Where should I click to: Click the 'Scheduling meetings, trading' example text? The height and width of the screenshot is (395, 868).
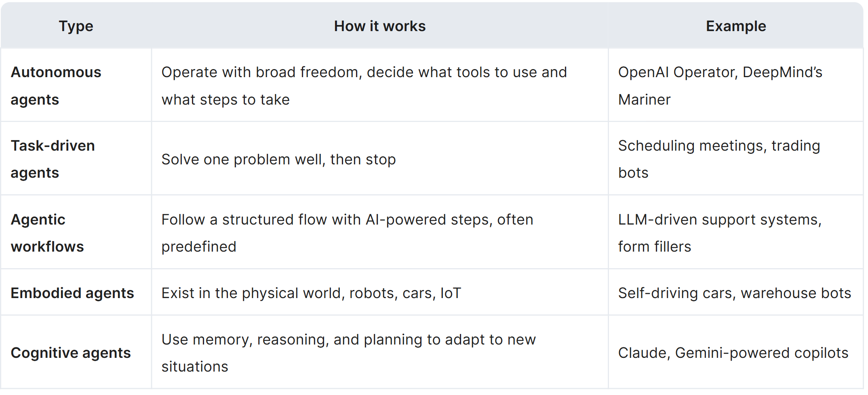(719, 146)
